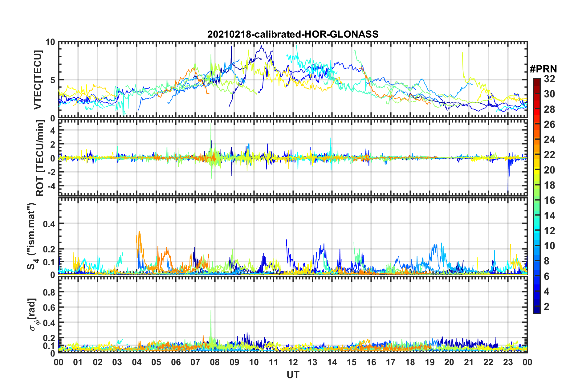586x392 pixels.
Task: Click the x-axis tick label 15
Action: pyautogui.click(x=352, y=362)
